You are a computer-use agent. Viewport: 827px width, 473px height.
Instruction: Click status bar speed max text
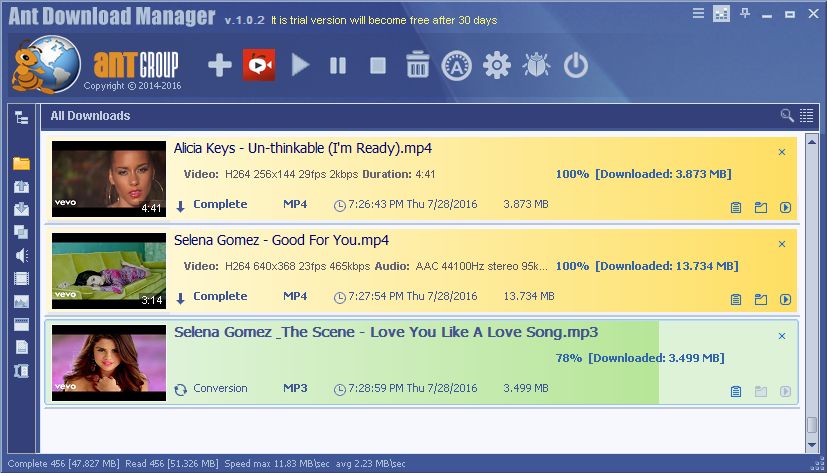click(277, 464)
